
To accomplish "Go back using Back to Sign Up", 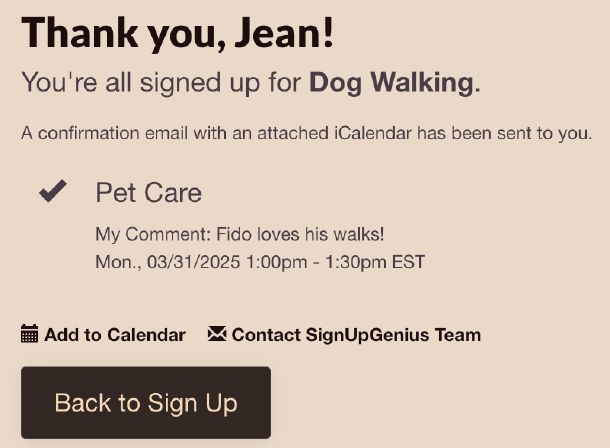I will coord(146,402).
